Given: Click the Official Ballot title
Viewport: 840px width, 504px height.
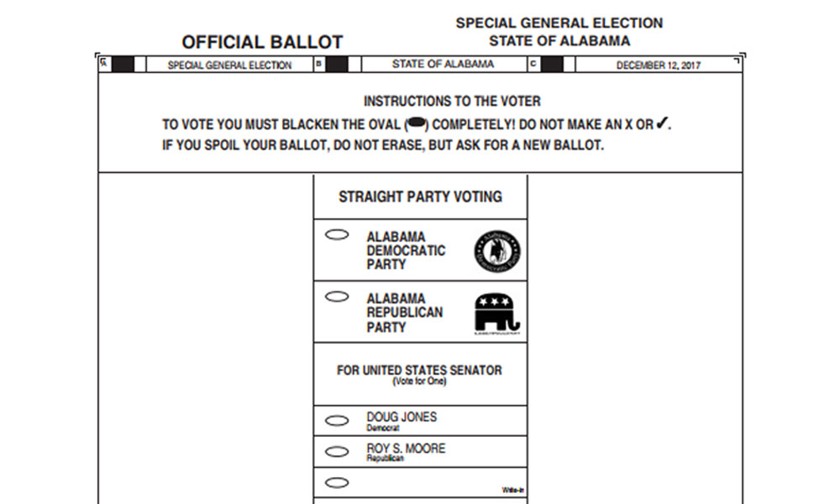Looking at the screenshot, I should tap(262, 42).
